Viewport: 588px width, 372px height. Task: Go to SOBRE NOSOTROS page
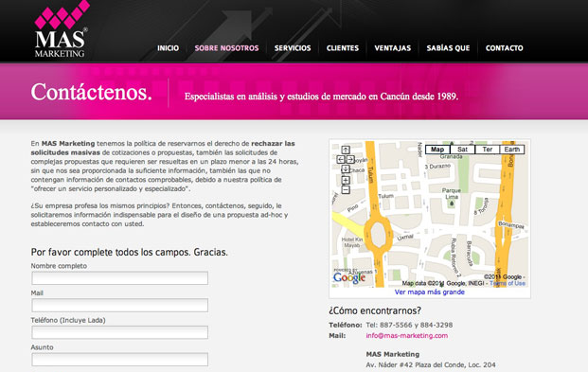coord(226,48)
